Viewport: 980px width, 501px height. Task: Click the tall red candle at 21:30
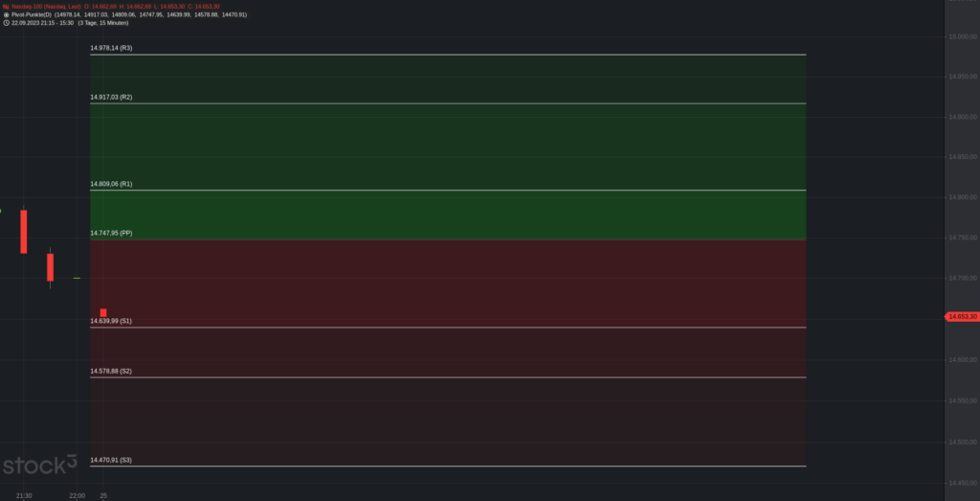[x=24, y=232]
